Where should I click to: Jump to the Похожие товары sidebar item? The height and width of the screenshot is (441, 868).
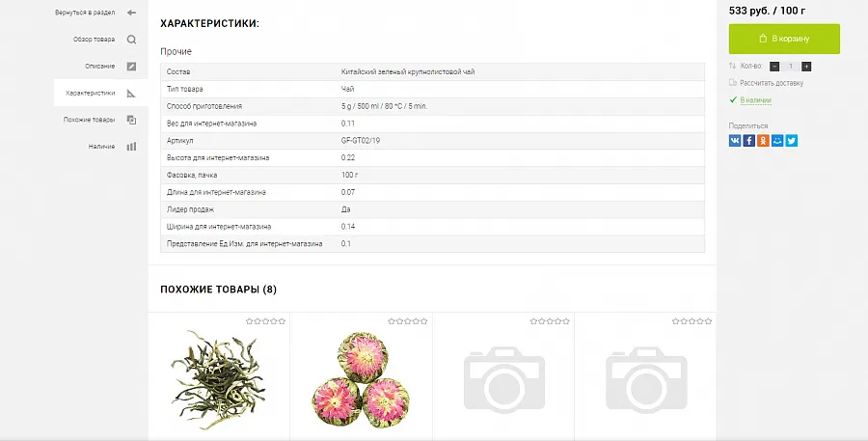tap(89, 120)
